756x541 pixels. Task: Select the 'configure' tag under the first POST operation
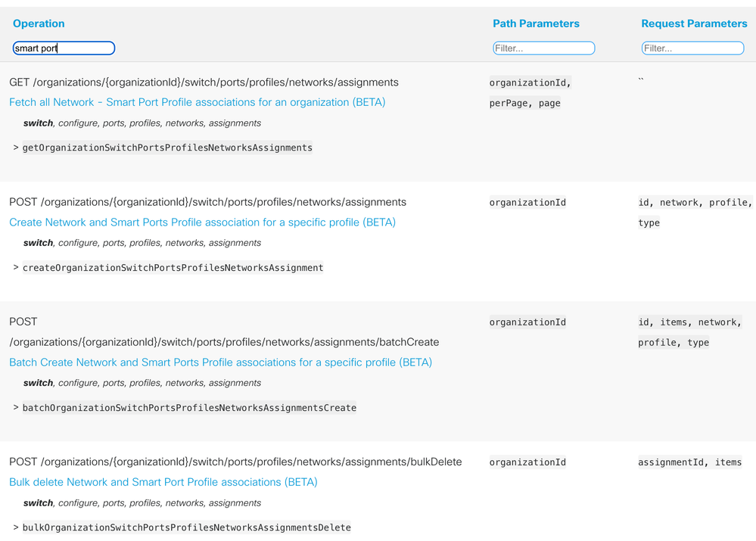[x=76, y=242]
